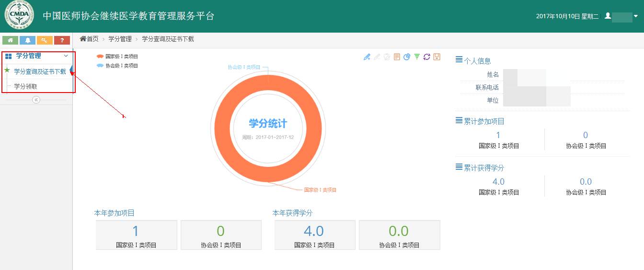This screenshot has height=270, width=644.
Task: Switch chart type using the pie chart icon
Action: (407, 57)
